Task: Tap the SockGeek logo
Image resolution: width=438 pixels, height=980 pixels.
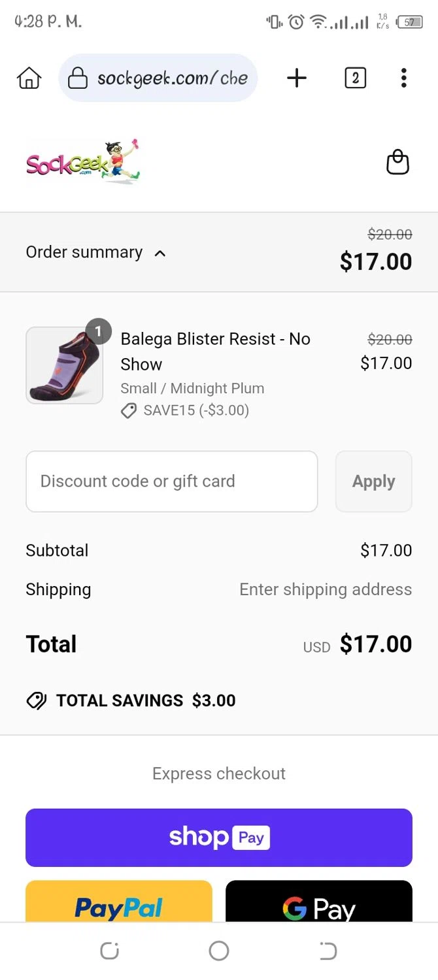Action: tap(83, 163)
